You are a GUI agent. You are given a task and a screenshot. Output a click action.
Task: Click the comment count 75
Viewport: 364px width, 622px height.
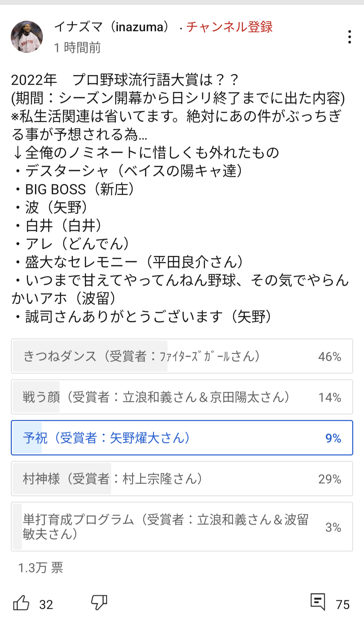[343, 604]
